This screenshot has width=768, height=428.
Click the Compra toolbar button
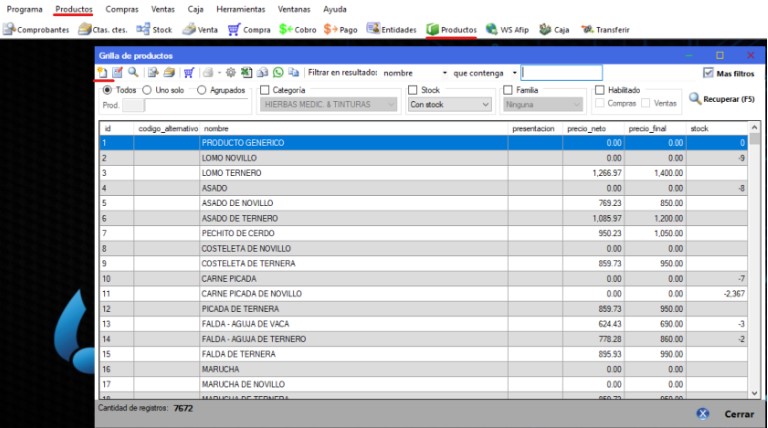tap(249, 29)
